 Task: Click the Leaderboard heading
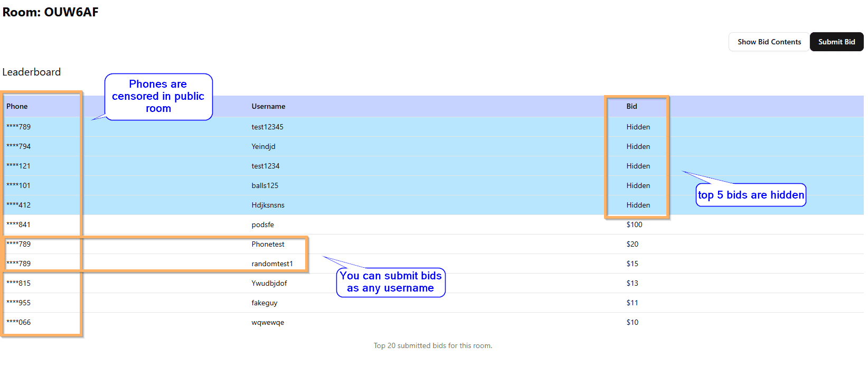coord(32,72)
